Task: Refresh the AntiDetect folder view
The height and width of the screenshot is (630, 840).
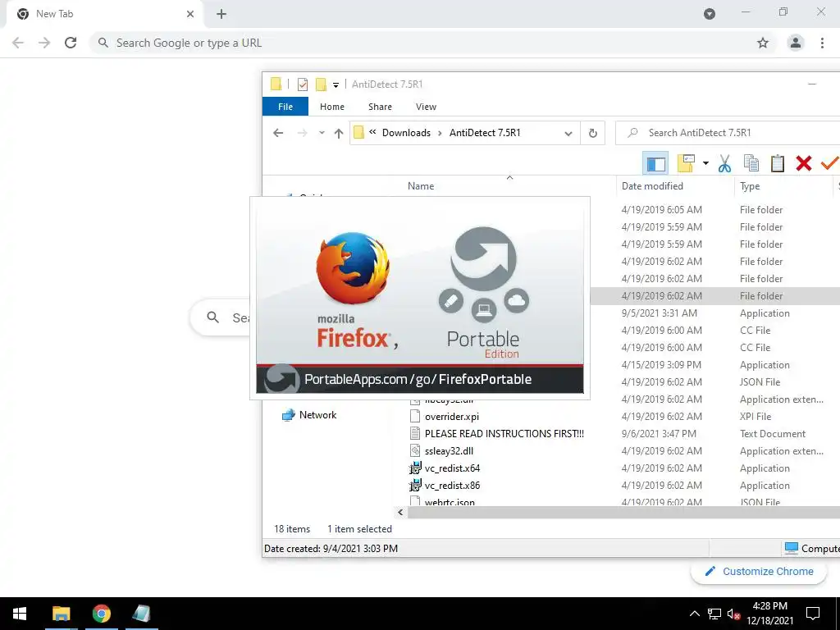Action: [592, 133]
